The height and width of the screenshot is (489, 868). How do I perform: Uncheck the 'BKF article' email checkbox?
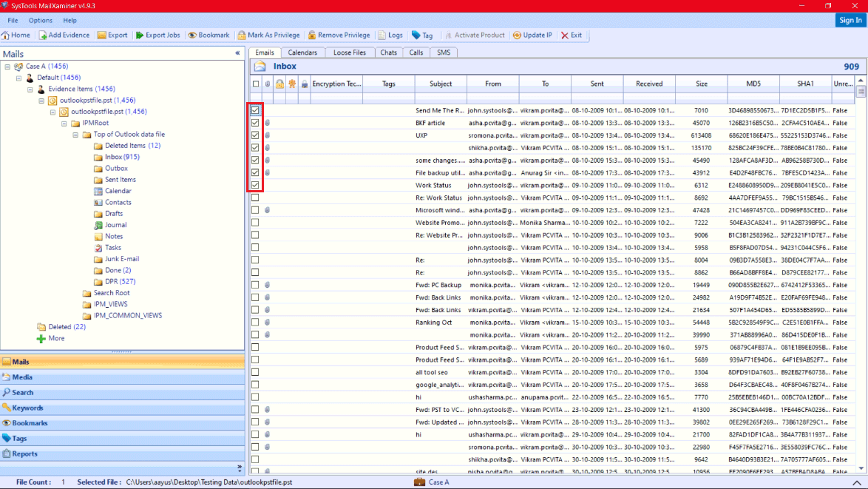[255, 123]
